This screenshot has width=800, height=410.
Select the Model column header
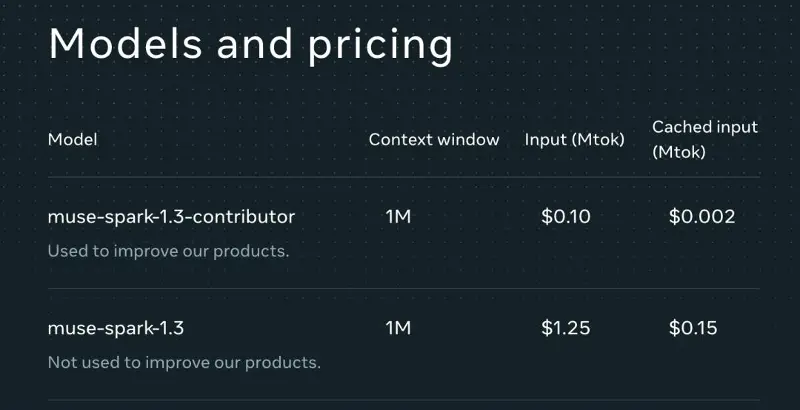(x=72, y=139)
